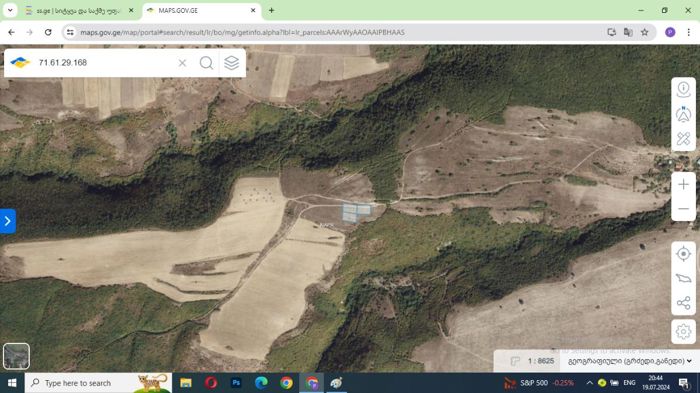Viewport: 700px width, 393px height.
Task: Open Photoshop from the taskbar
Action: click(x=236, y=383)
